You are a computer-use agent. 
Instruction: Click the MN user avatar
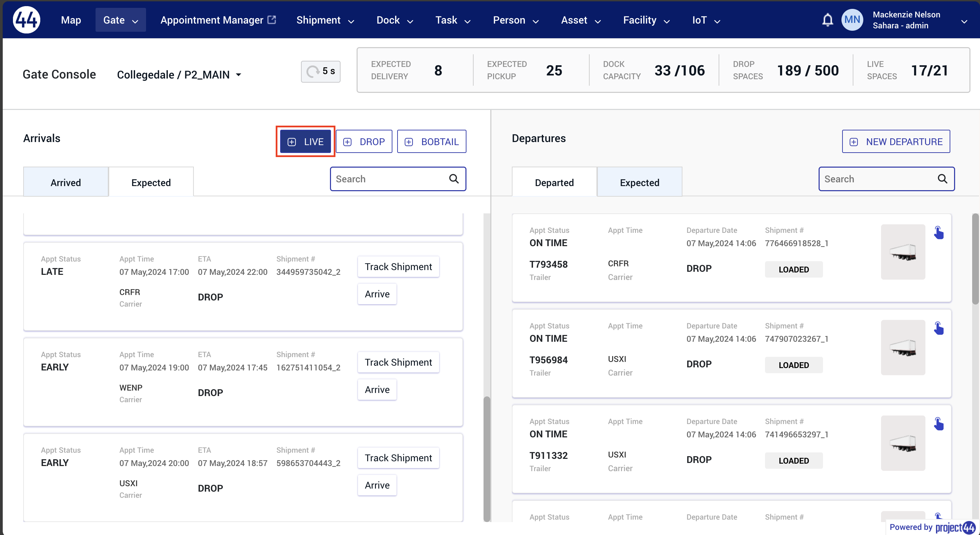pyautogui.click(x=852, y=20)
